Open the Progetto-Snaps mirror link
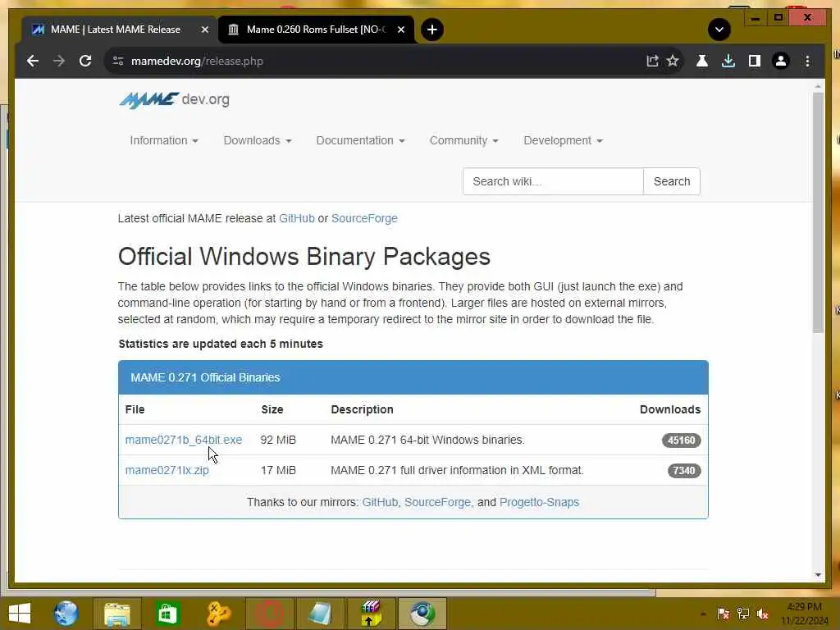Image resolution: width=840 pixels, height=630 pixels. (x=540, y=503)
